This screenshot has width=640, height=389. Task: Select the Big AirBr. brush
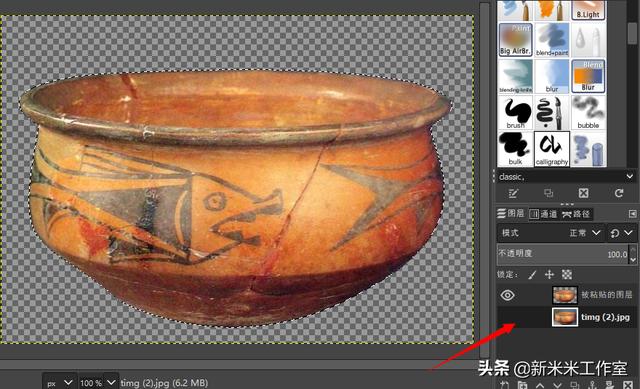point(516,40)
